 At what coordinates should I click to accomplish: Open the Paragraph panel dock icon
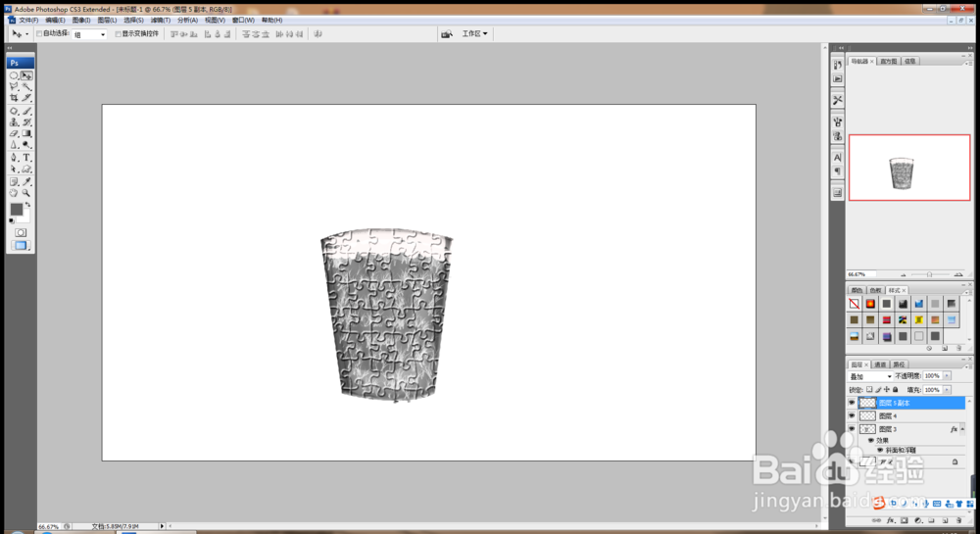coord(838,171)
